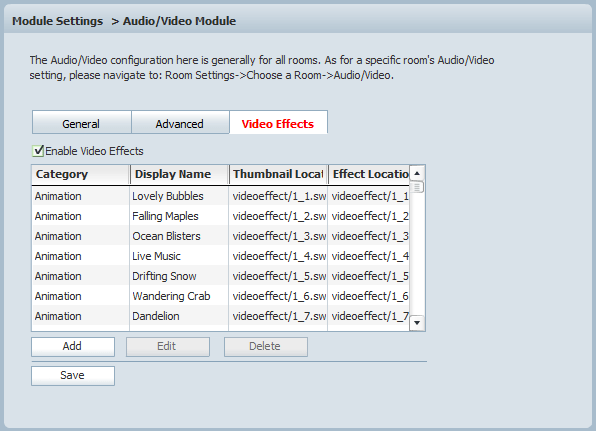Click the table scroll up arrow
The height and width of the screenshot is (431, 596).
[x=417, y=173]
